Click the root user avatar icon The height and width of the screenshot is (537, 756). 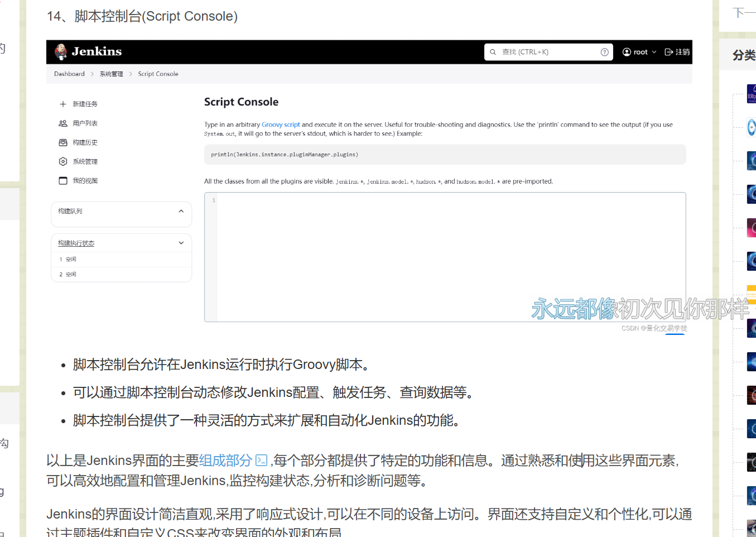click(627, 52)
